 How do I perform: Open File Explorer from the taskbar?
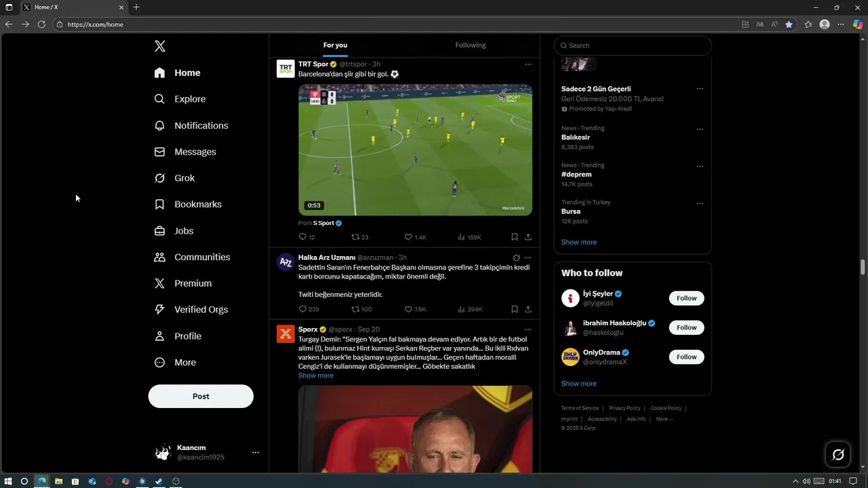coord(58,481)
